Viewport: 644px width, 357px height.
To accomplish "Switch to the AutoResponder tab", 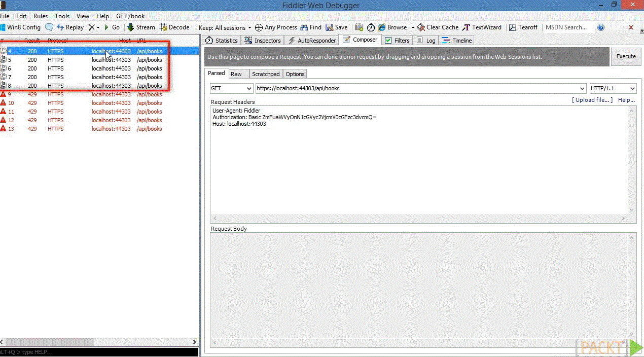I will [312, 41].
